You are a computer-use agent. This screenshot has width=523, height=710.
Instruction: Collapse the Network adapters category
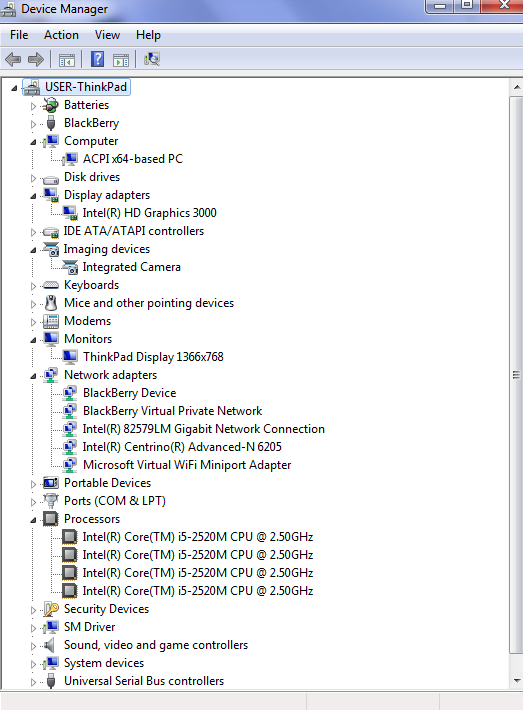click(x=33, y=376)
